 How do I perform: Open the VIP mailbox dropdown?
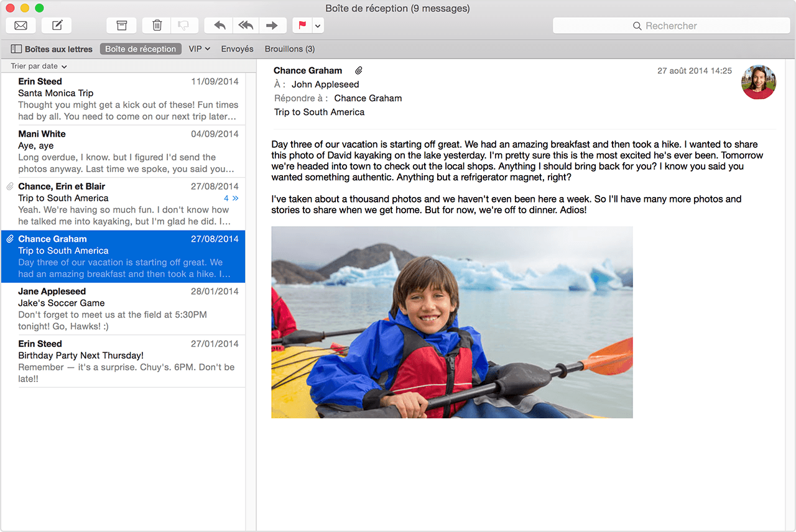[199, 48]
